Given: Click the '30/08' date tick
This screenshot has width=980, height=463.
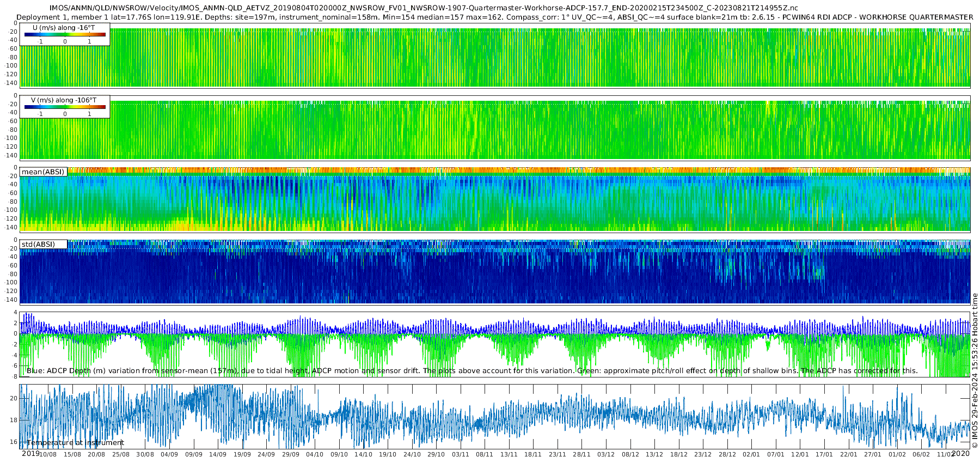Looking at the screenshot, I should [145, 454].
